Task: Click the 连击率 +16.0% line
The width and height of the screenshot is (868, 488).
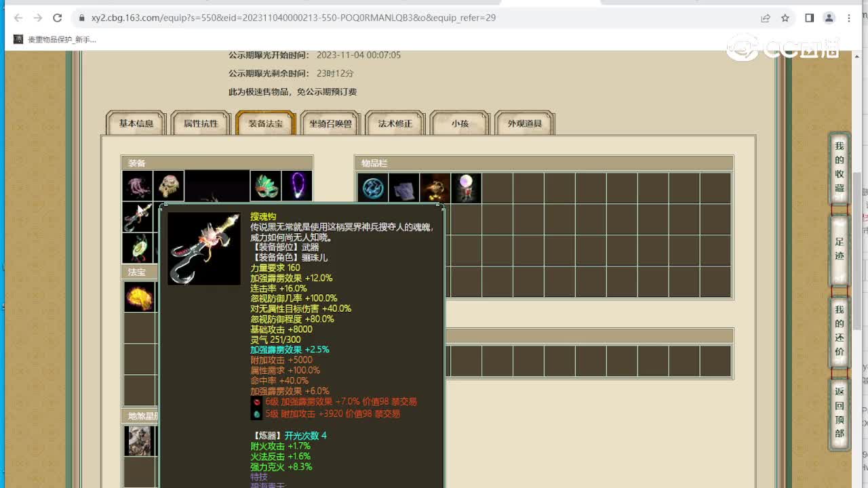Action: coord(279,288)
